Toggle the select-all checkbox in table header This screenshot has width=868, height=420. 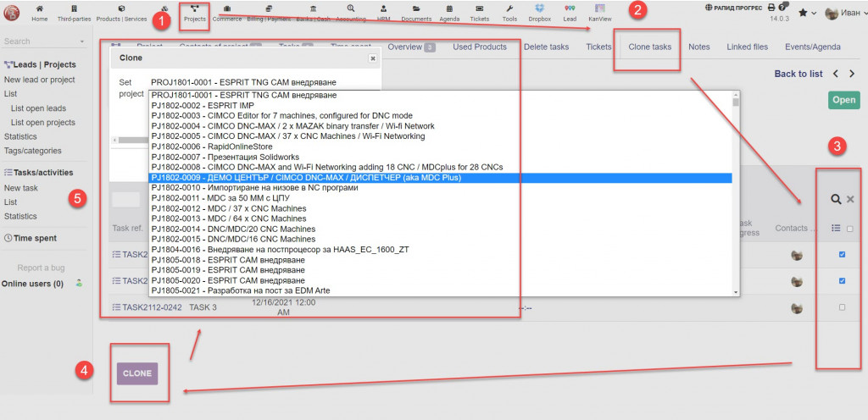pos(849,229)
